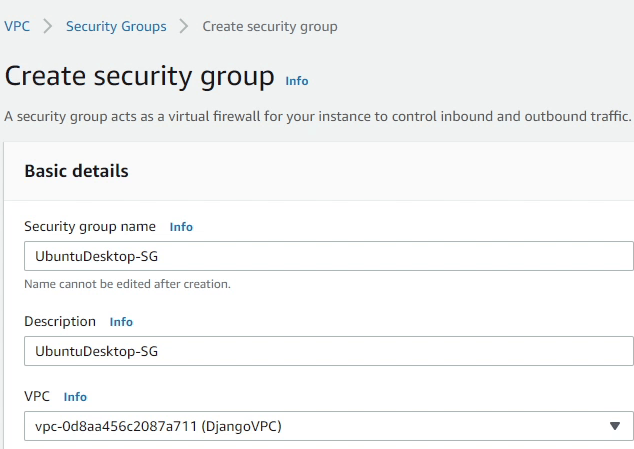
Task: Open Info beside Security group name label
Action: point(181,227)
